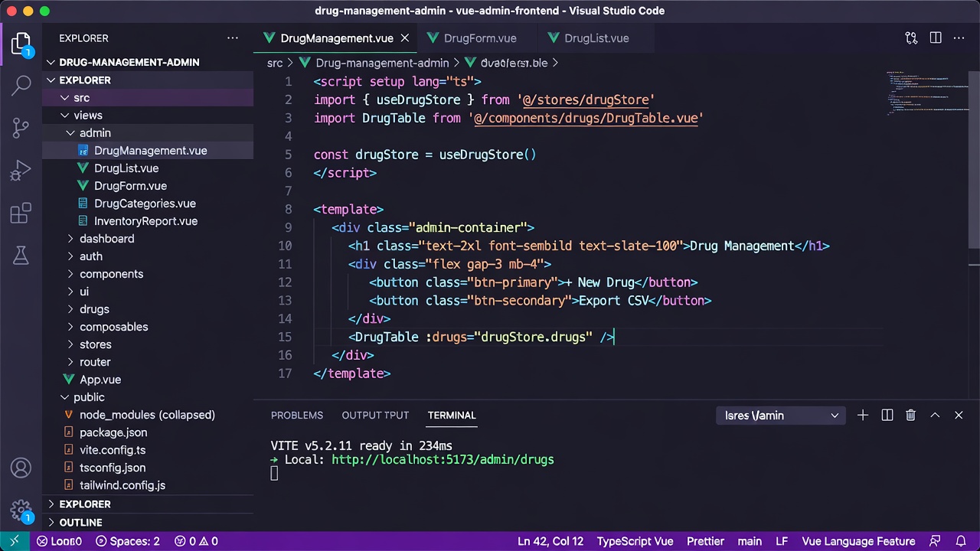Click the errors and warnings count indicator
This screenshot has width=980, height=551.
click(x=197, y=541)
